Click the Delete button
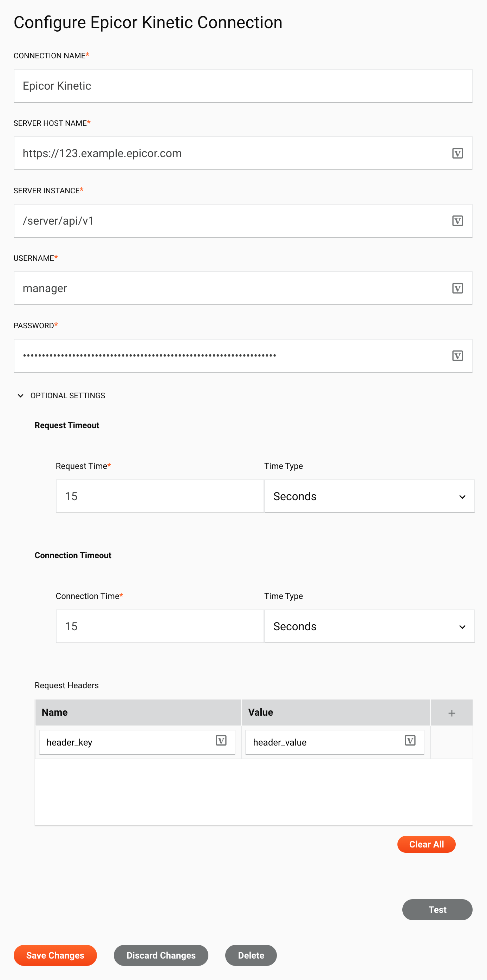The image size is (487, 980). pos(251,955)
